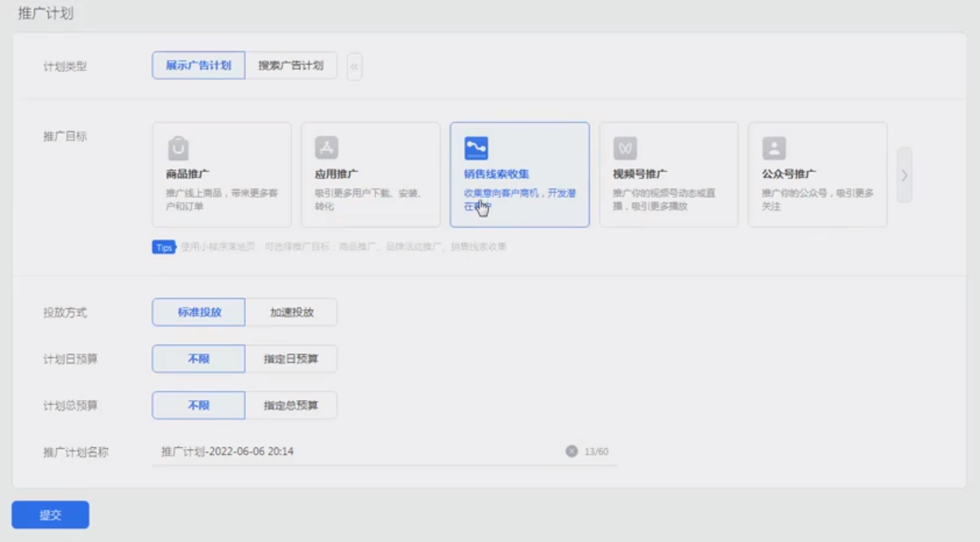Click the 推广计划名称 input field
This screenshot has height=542, width=980.
[x=384, y=451]
